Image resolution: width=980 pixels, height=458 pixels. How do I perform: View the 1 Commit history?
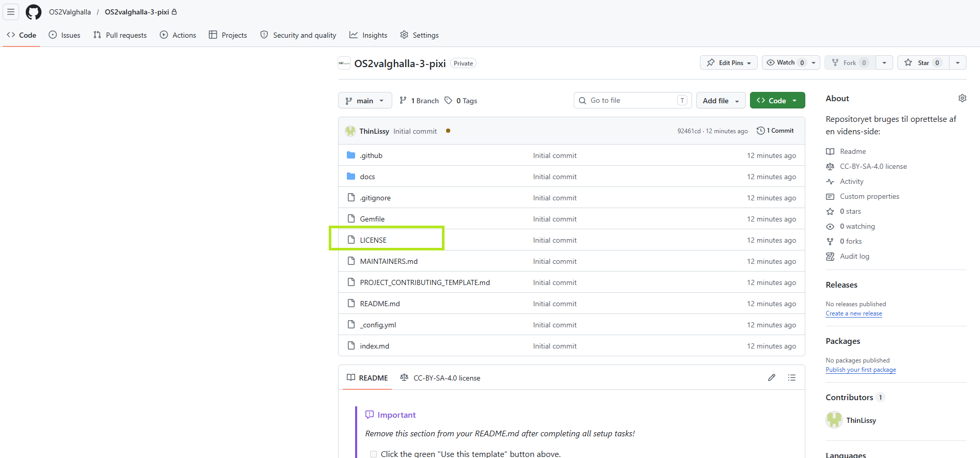tap(775, 131)
